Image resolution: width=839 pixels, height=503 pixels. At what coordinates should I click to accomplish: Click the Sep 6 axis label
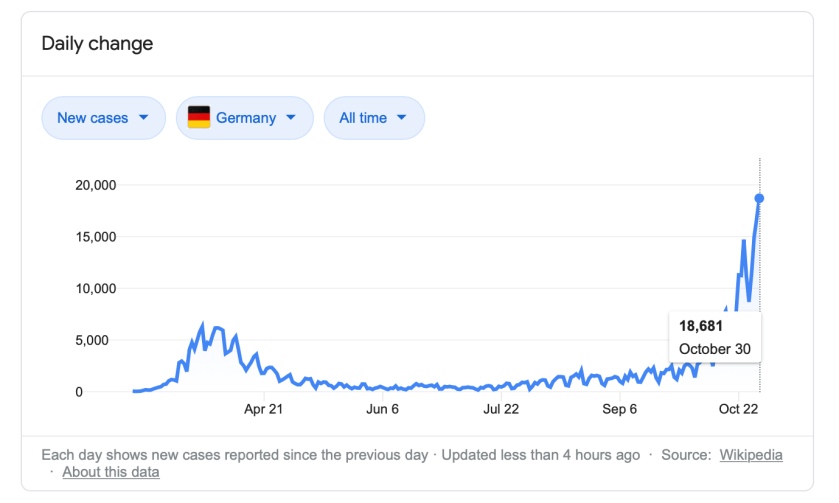(620, 409)
